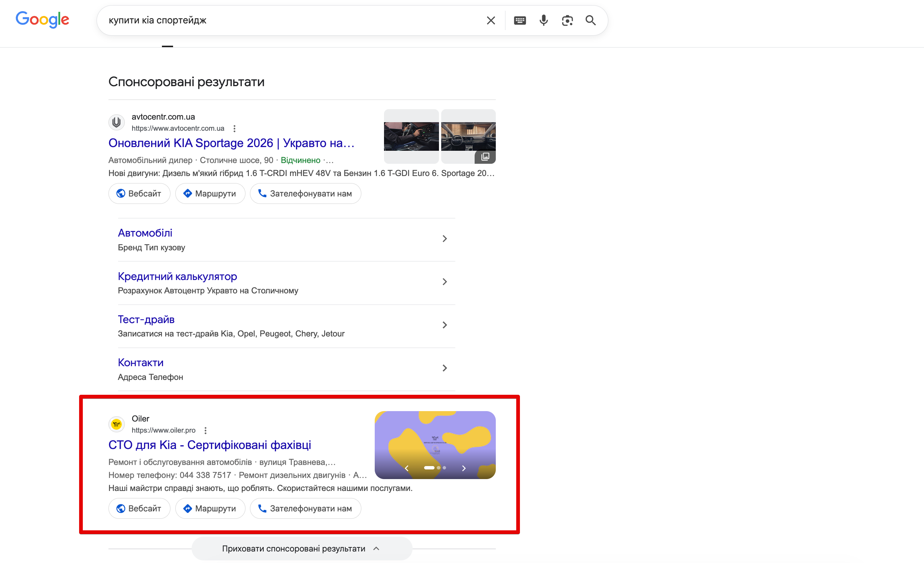Click the Oiler site favicon
The width and height of the screenshot is (924, 563).
tap(117, 424)
